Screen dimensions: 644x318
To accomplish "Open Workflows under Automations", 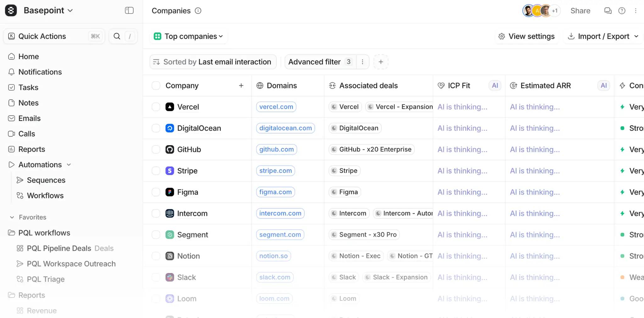I will pos(40,195).
